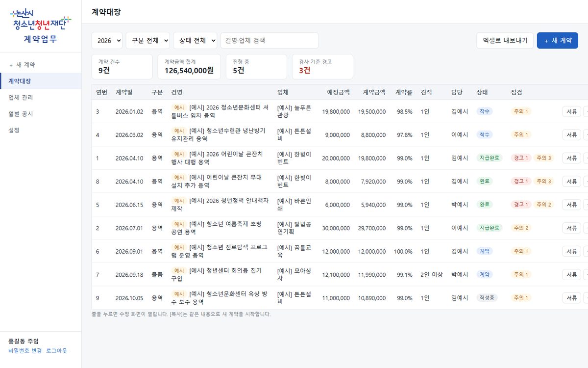Click the 로그아웃 link
Screen dimensions: 588x368
tap(56, 351)
